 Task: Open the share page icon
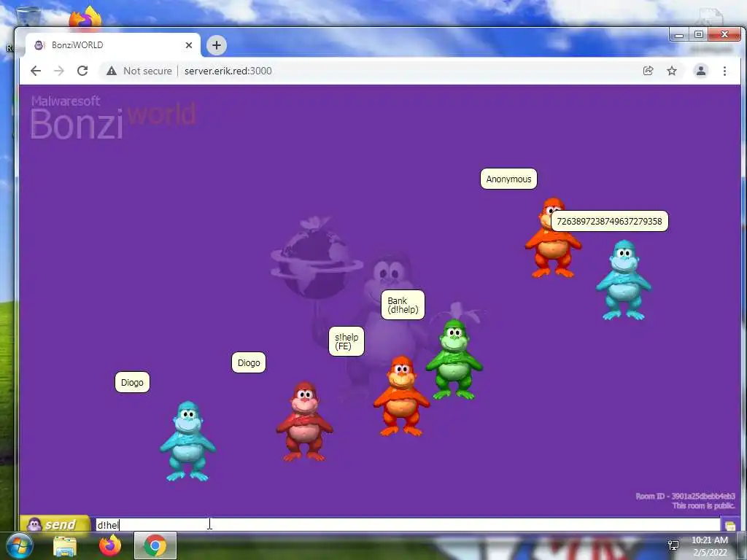648,71
